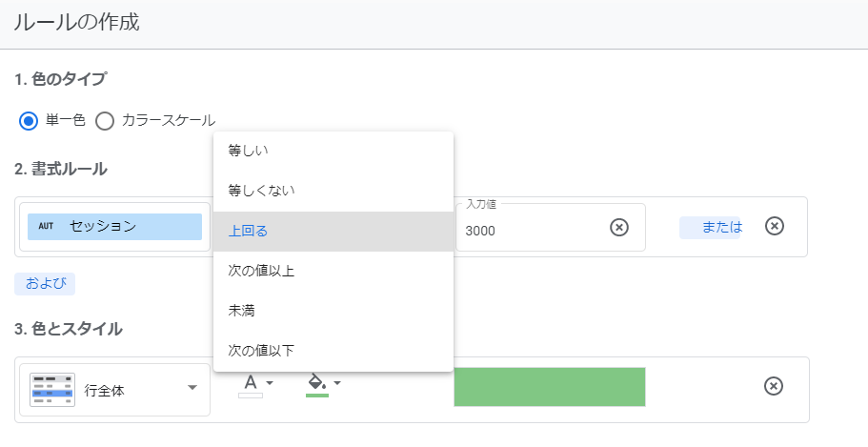The width and height of the screenshot is (868, 447).
Task: Expand the 行全体 target dropdown arrow
Action: pos(192,388)
